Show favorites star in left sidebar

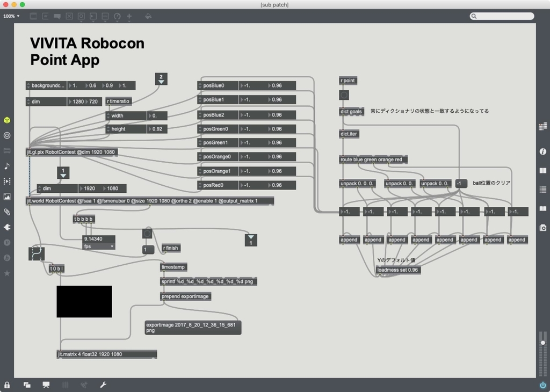click(x=7, y=273)
